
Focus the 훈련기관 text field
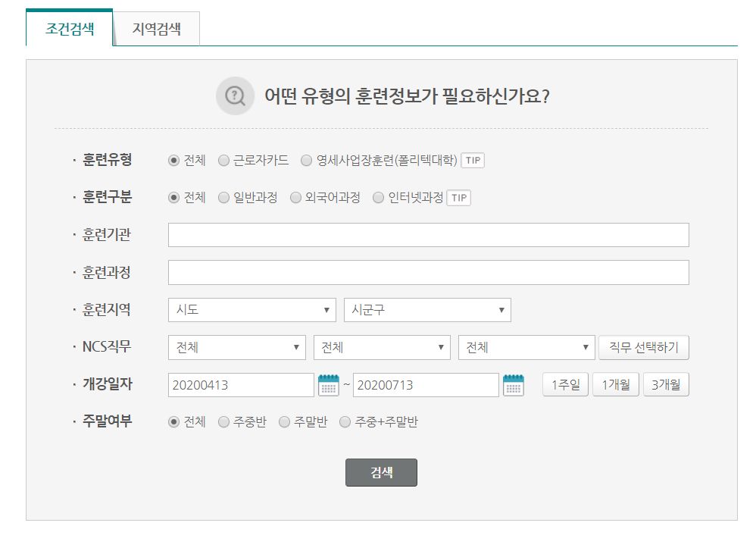click(429, 235)
